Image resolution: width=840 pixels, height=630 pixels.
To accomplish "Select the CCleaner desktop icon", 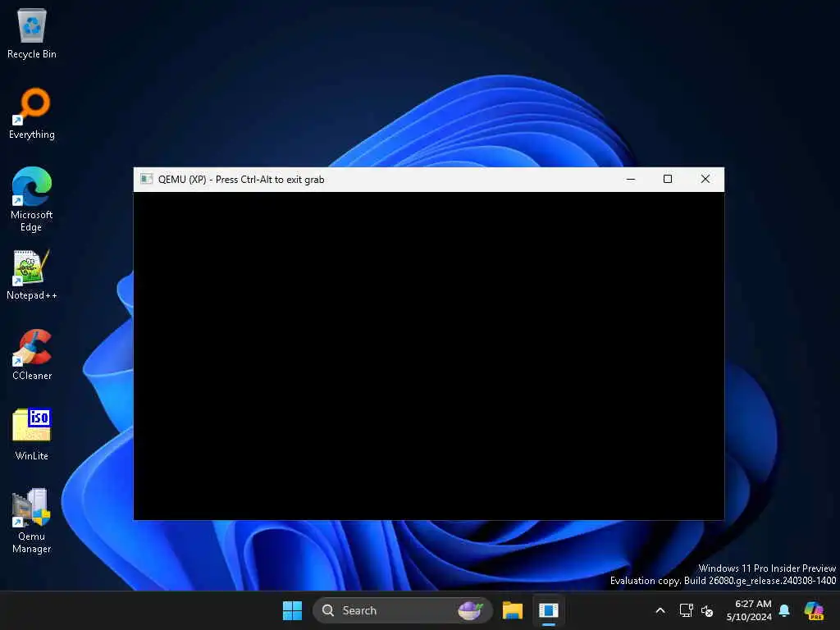I will click(32, 354).
